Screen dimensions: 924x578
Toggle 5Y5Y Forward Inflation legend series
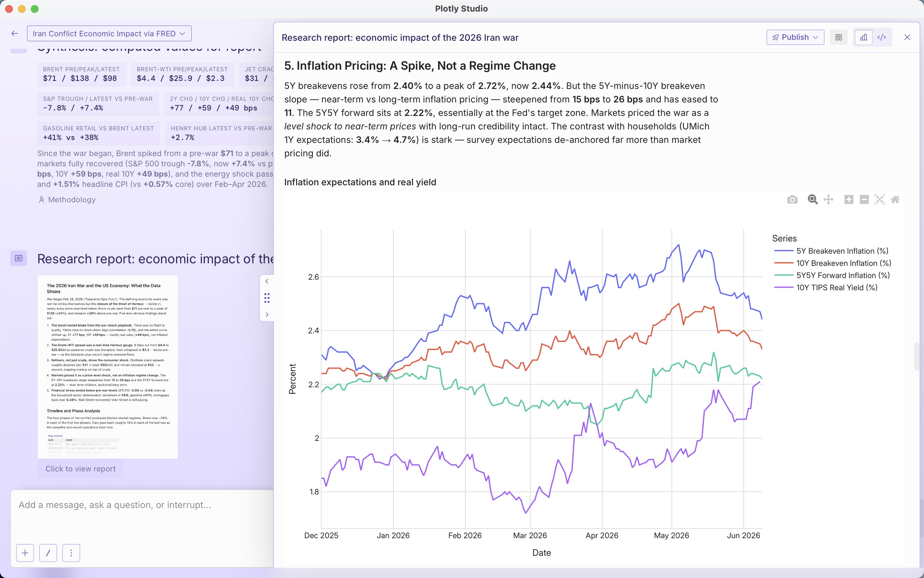pos(832,276)
